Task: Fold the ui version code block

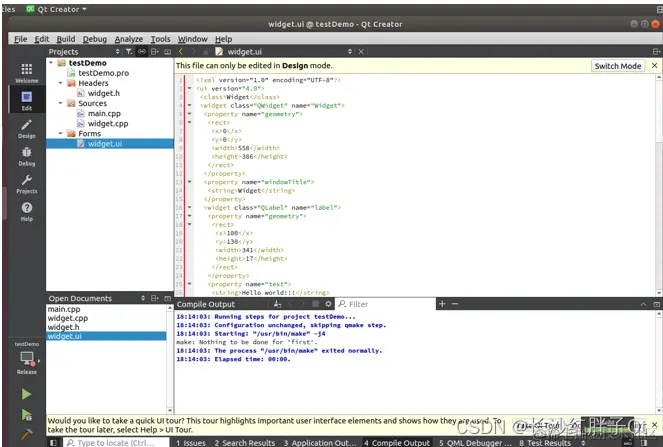Action: coord(189,88)
